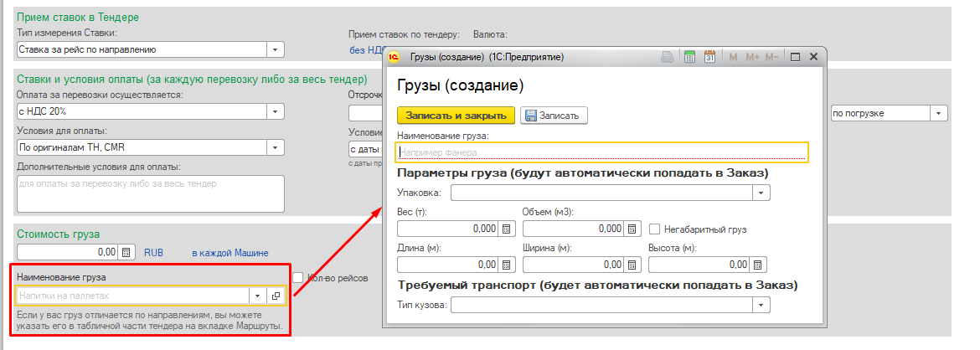The width and height of the screenshot is (980, 350).
Task: Click the Тип кузова input field
Action: (602, 305)
